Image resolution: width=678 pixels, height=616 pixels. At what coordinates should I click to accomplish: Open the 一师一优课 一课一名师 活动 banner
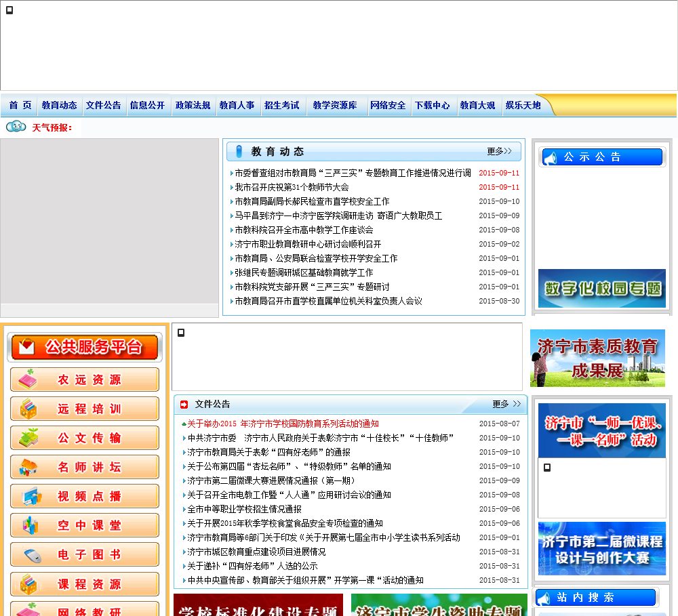click(602, 430)
